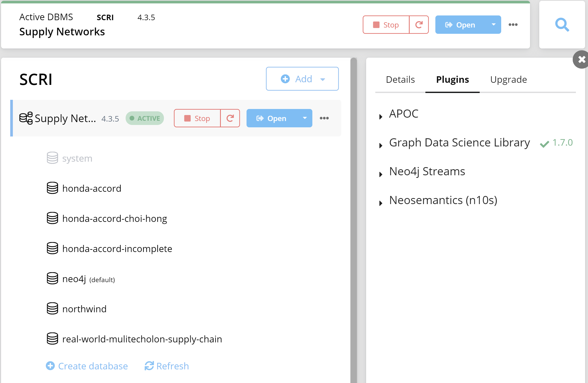Click the honda-accord database name
This screenshot has height=383, width=588.
92,188
